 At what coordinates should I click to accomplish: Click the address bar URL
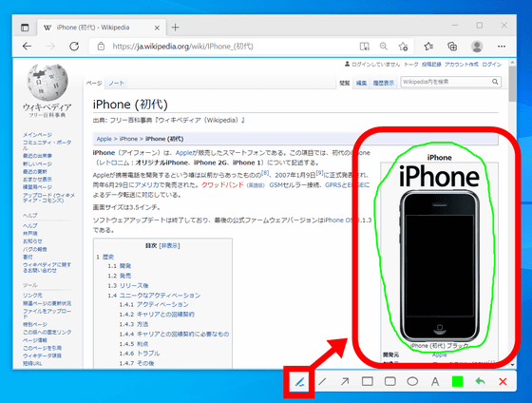click(x=182, y=47)
